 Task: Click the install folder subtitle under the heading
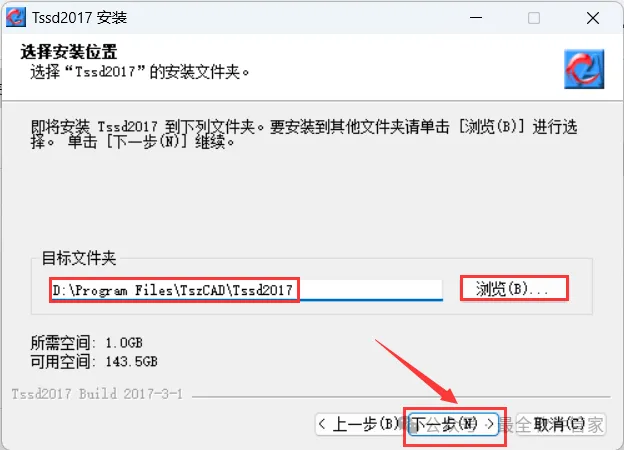coord(139,72)
